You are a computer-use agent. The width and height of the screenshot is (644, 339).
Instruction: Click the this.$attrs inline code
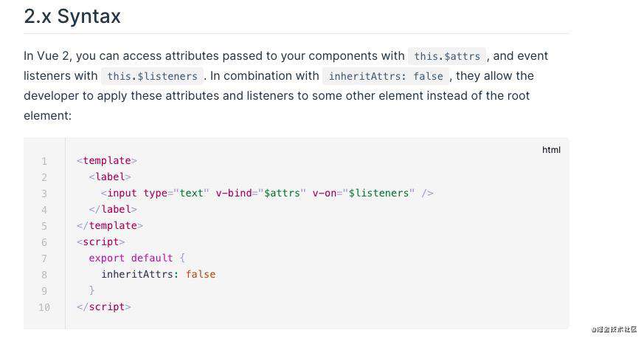(x=447, y=56)
